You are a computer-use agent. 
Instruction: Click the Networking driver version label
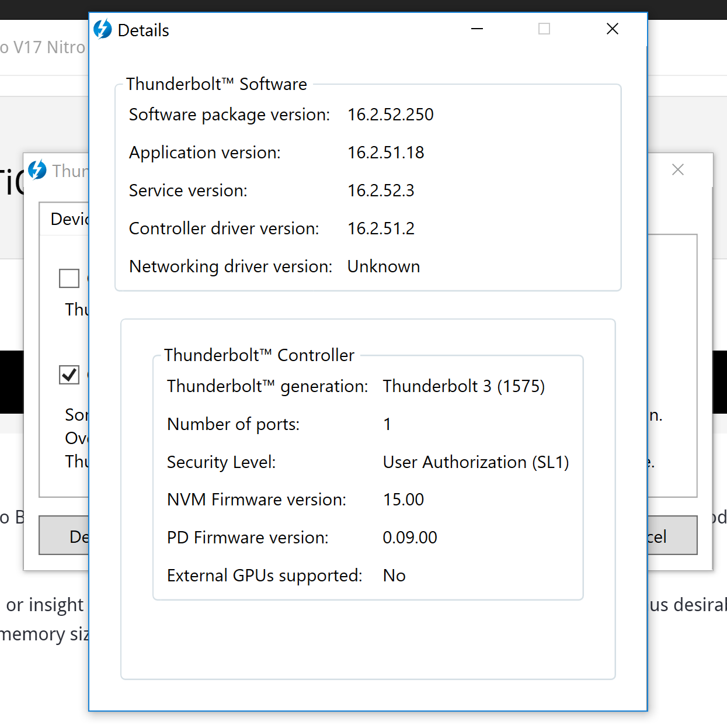[231, 267]
